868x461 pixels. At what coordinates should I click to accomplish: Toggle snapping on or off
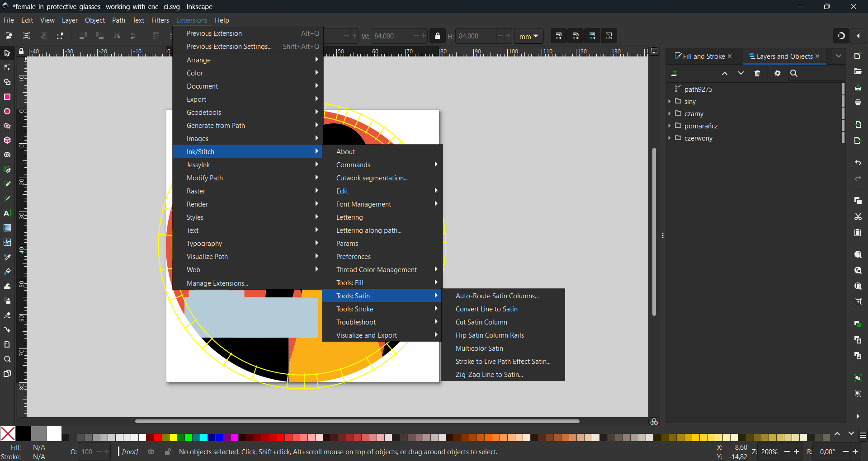click(x=841, y=36)
